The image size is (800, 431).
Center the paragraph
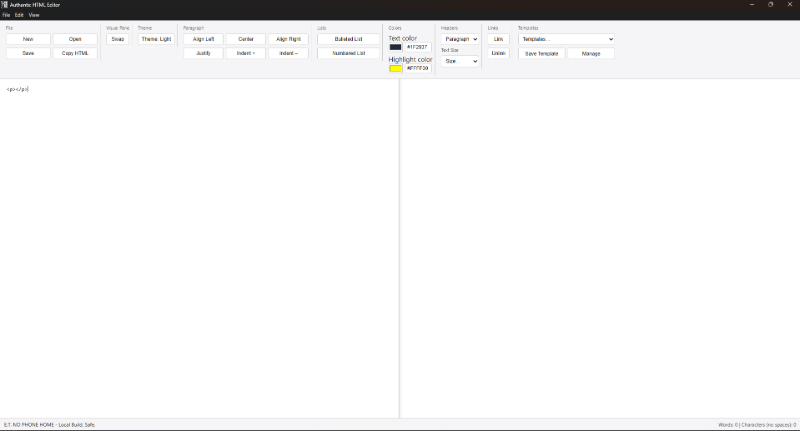tap(245, 39)
